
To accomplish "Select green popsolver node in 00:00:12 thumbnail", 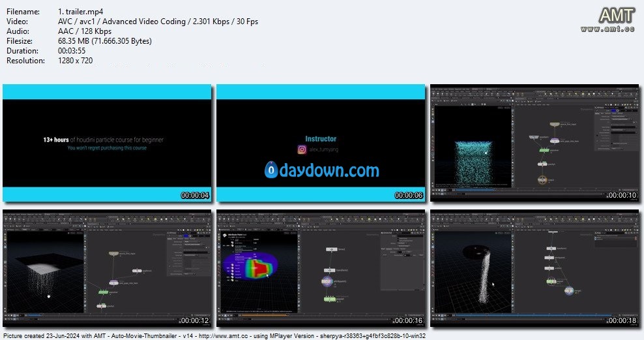I will point(103,292).
